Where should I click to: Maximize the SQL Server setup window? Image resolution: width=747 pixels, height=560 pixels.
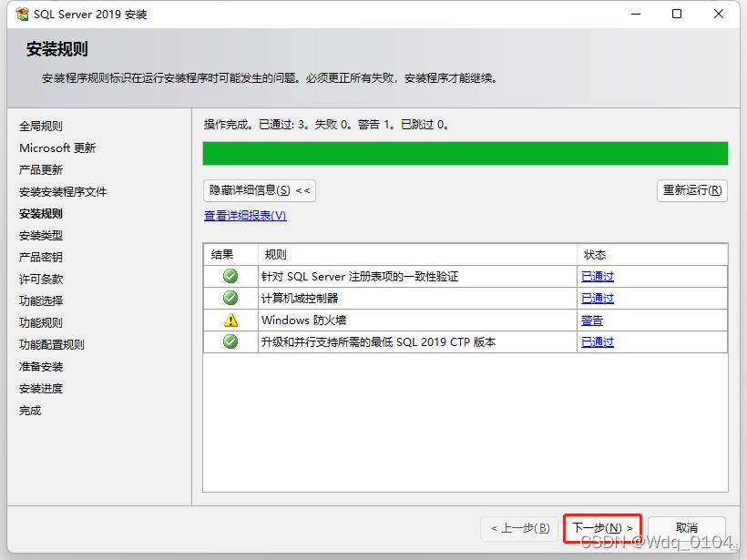(677, 14)
